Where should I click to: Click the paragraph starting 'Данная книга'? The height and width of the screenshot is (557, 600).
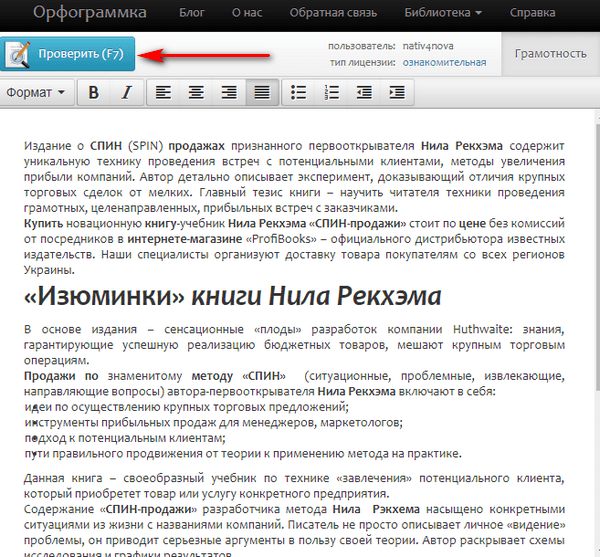tap(294, 486)
